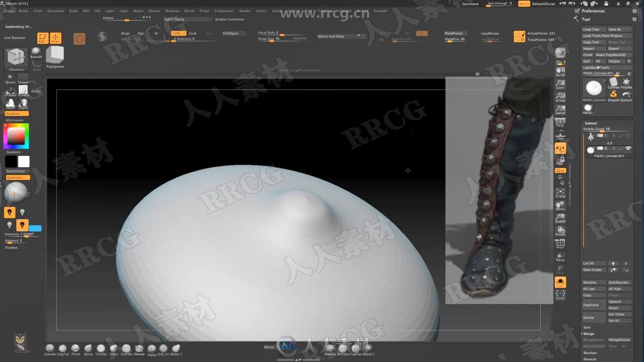Choose the PolySphere tool thumbnail
The height and width of the screenshot is (362, 644).
[x=55, y=57]
